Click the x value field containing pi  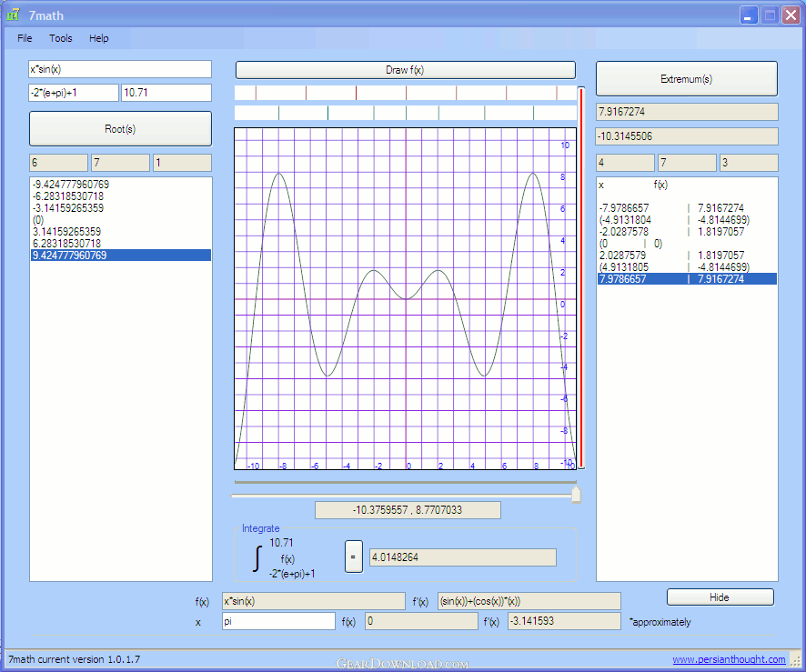(278, 621)
